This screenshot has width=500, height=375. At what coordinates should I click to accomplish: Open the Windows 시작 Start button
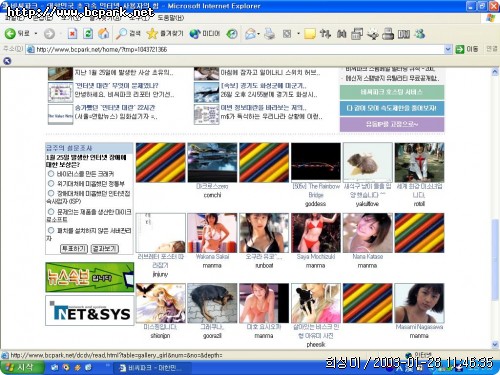22,367
